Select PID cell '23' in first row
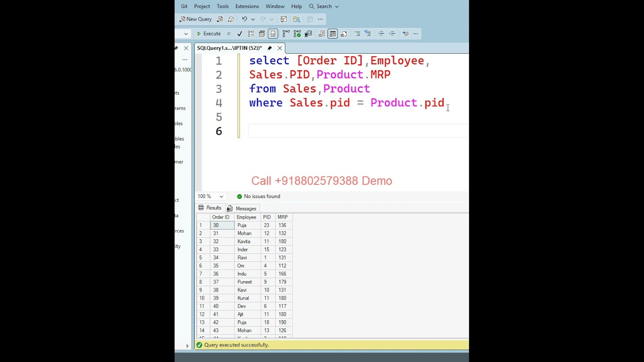This screenshot has width=644, height=362. pos(268,225)
